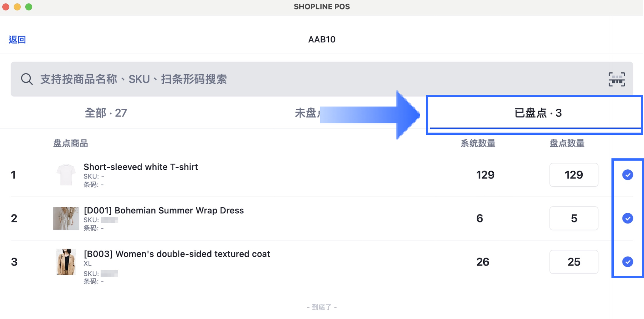This screenshot has height=319, width=644.
Task: Open the [D001] Bohemian Summer Wrap Dress name
Action: coord(164,211)
